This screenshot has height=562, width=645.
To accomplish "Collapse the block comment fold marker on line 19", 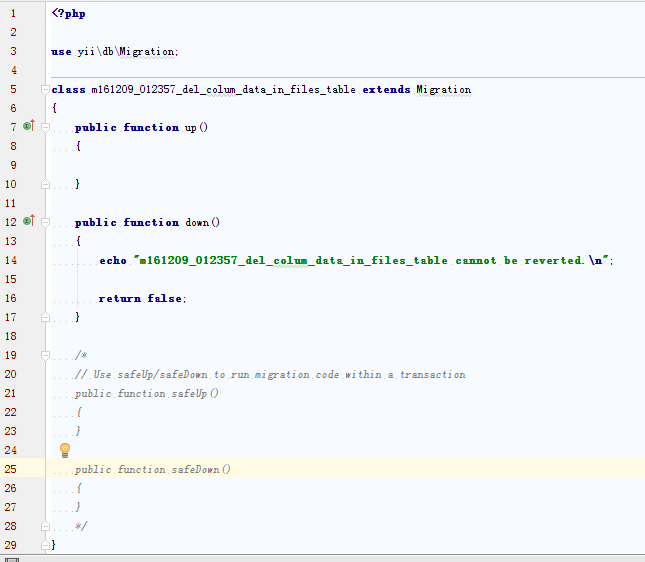I will (x=45, y=355).
